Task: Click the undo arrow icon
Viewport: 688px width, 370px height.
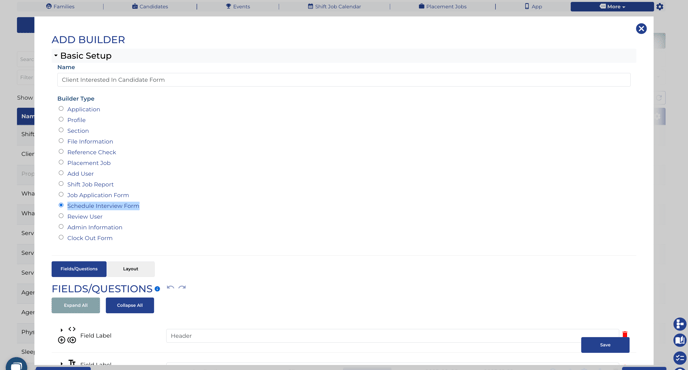Action: pyautogui.click(x=170, y=287)
